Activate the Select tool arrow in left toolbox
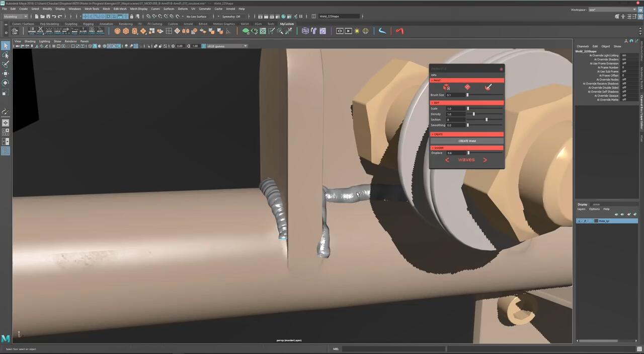Viewport: 644px width, 354px height. point(6,46)
